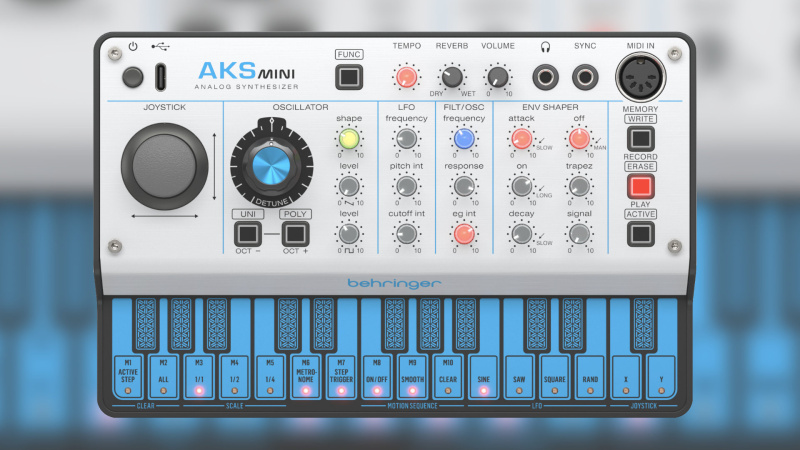Click the LFO cutoff int knob
Image resolution: width=800 pixels, height=450 pixels.
[x=407, y=234]
